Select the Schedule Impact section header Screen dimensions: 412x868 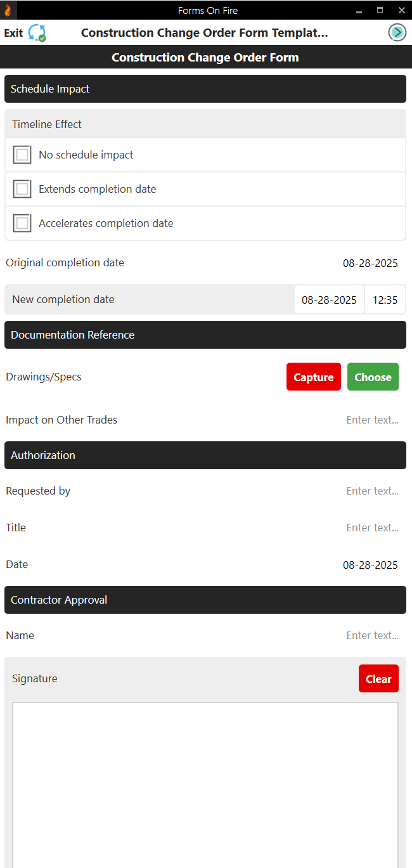click(x=205, y=88)
